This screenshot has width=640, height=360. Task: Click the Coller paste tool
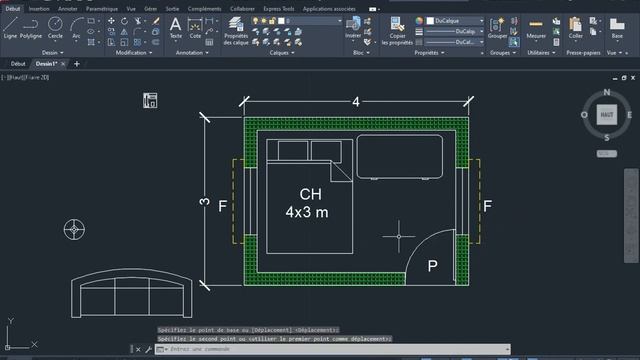click(x=576, y=28)
